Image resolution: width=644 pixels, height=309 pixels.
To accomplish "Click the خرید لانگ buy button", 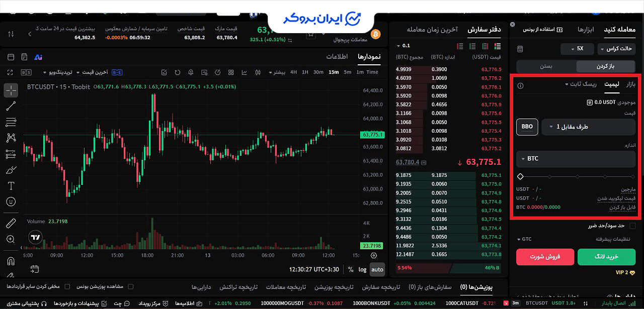I will point(607,257).
